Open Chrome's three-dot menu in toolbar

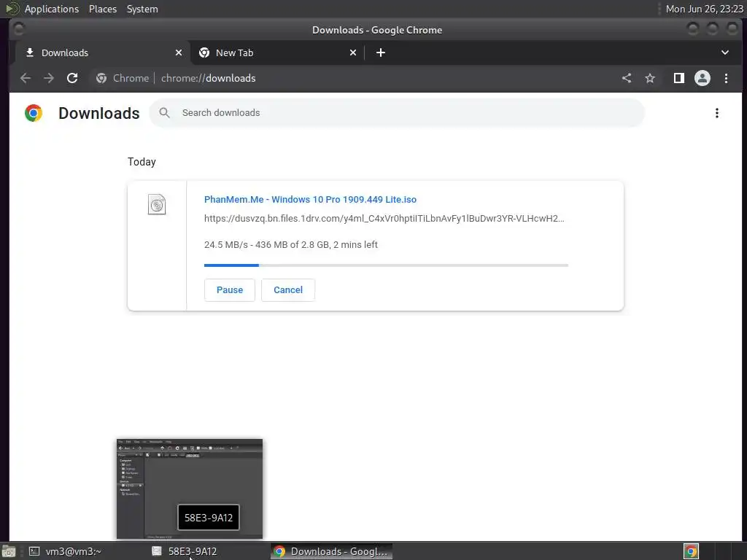726,78
